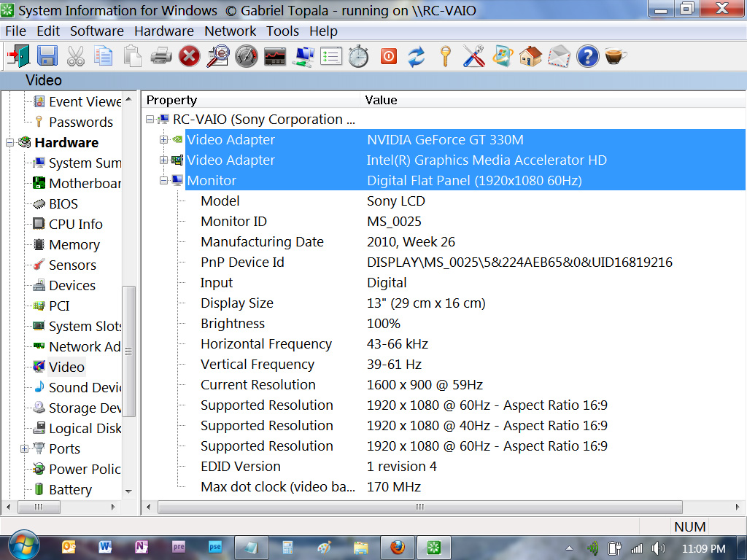Open the Tools menu
747x560 pixels.
[282, 31]
